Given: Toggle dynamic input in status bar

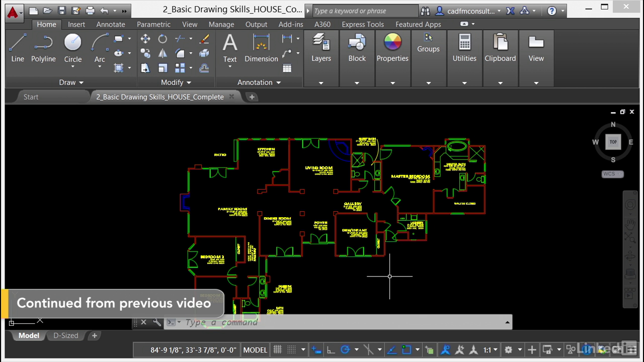Looking at the screenshot, I should click(x=316, y=350).
